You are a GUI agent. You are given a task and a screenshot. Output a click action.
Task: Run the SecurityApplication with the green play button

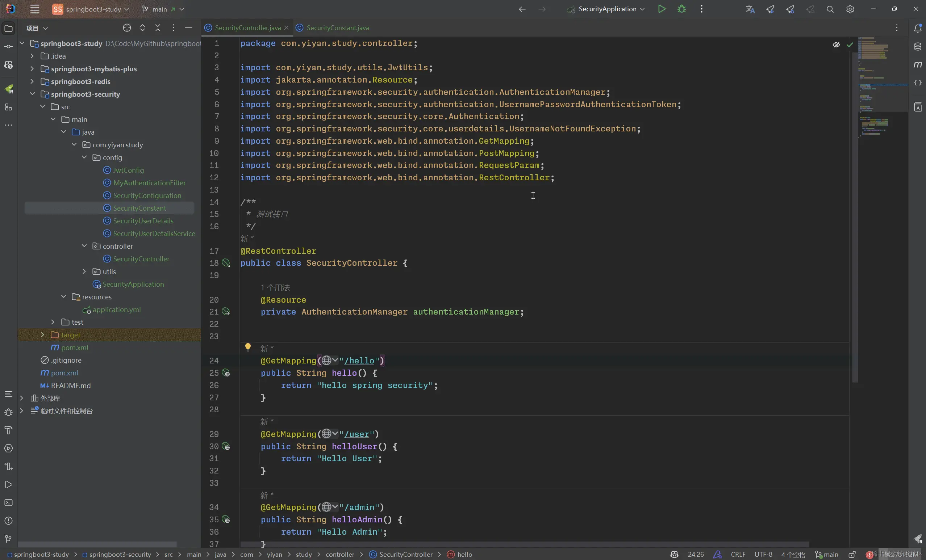pyautogui.click(x=662, y=9)
